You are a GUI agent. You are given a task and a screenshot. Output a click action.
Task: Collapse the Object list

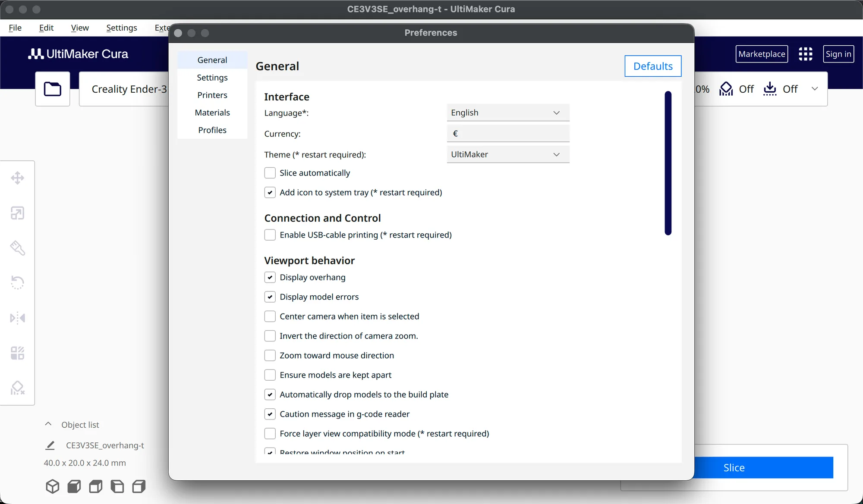pyautogui.click(x=48, y=424)
